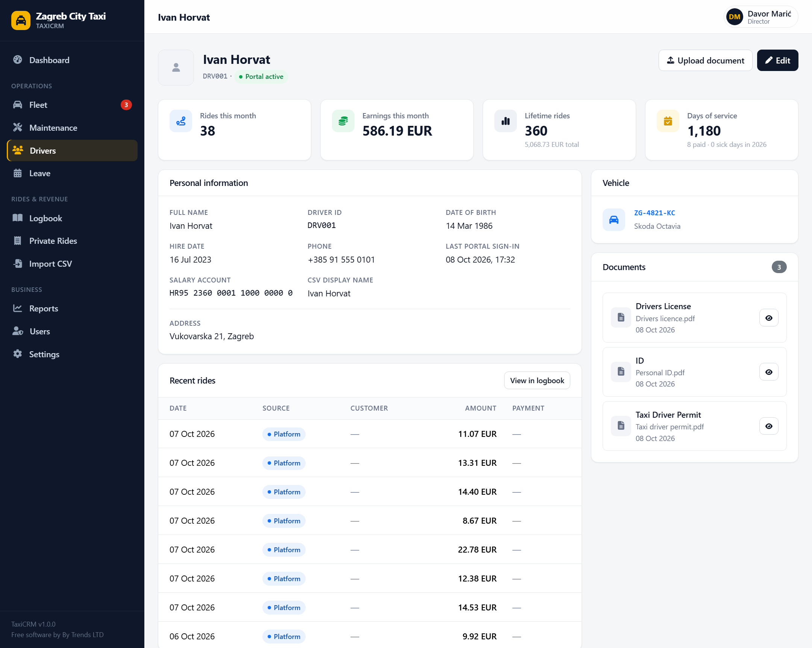
Task: Click the Taxi Driver Permit file icon
Action: 621,426
